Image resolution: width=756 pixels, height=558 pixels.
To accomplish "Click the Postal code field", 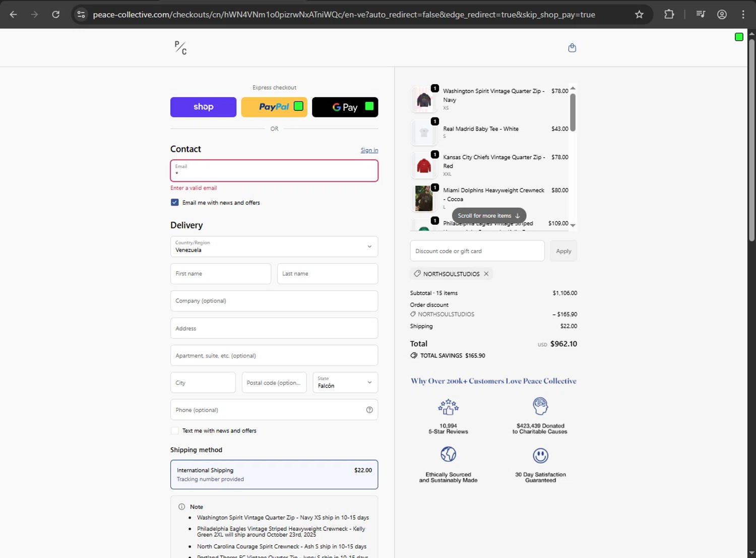I will point(274,383).
